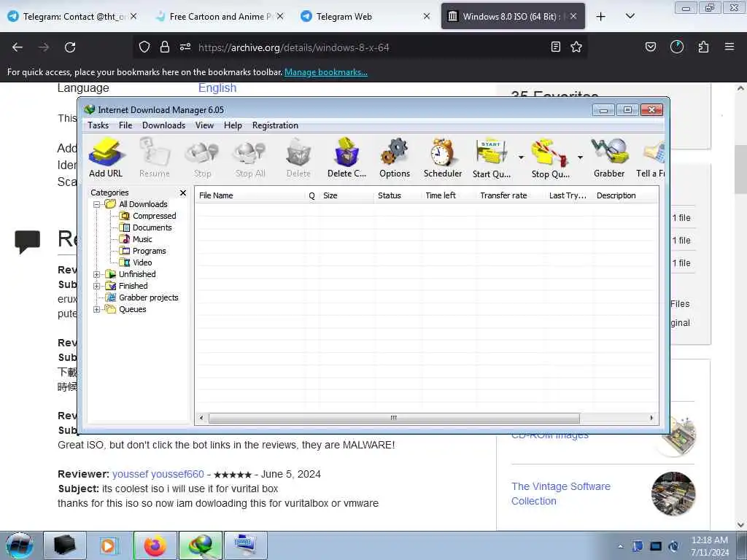The image size is (747, 560).
Task: Open the Scheduler clock icon
Action: coord(443,157)
